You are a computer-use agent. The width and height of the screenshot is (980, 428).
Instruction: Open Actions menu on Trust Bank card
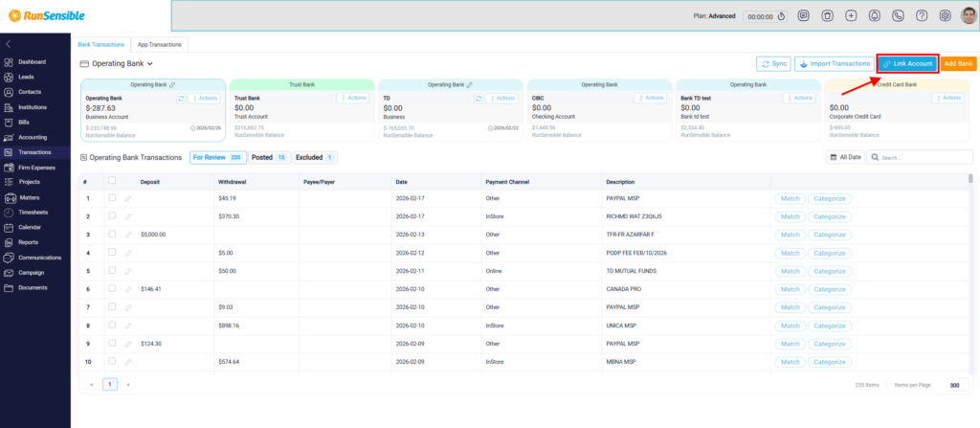click(353, 99)
